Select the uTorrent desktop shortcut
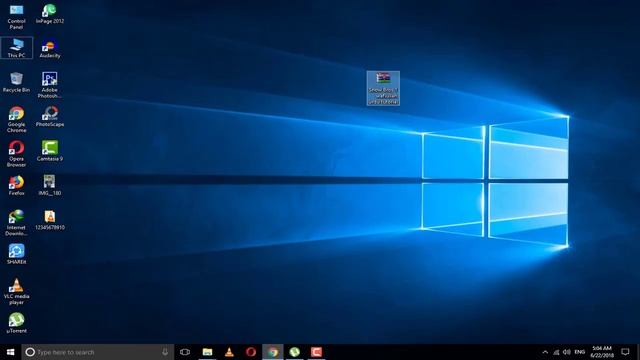The image size is (640, 360). pos(16,323)
